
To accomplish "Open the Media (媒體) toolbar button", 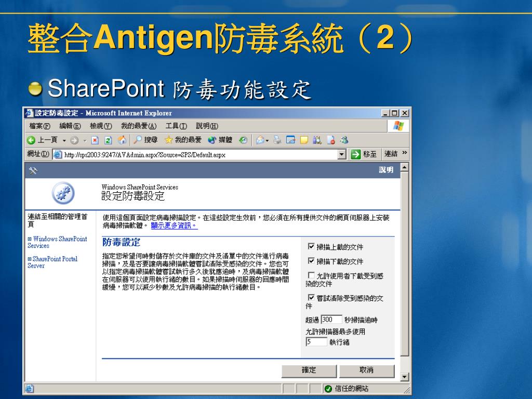I will click(220, 140).
